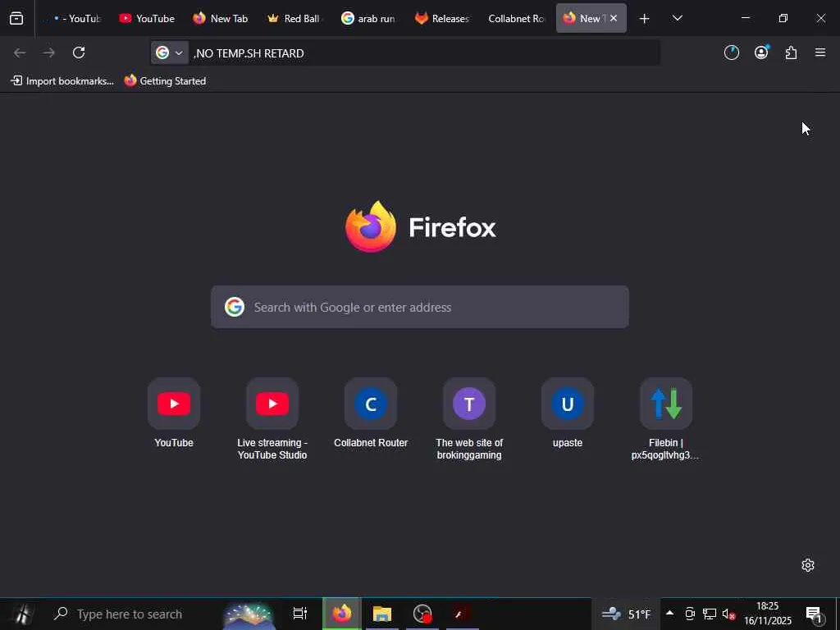Close the active New Tab

614,18
